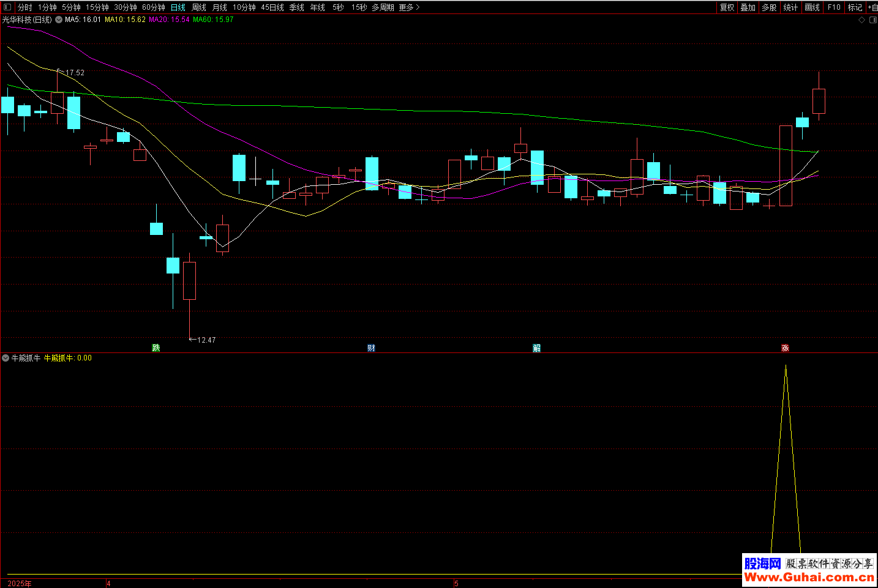Click the MA60: 15.97 label
The width and height of the screenshot is (878, 588).
click(213, 20)
